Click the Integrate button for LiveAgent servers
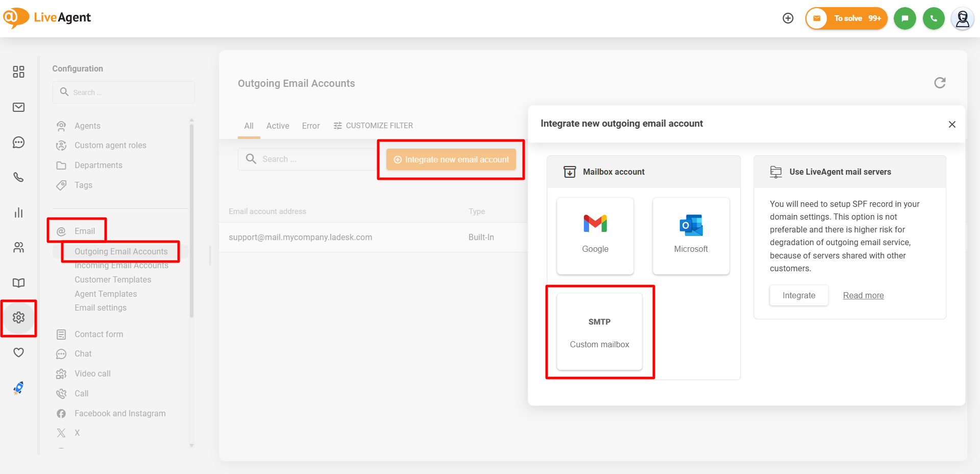Screen dimensions: 980x474 799,295
